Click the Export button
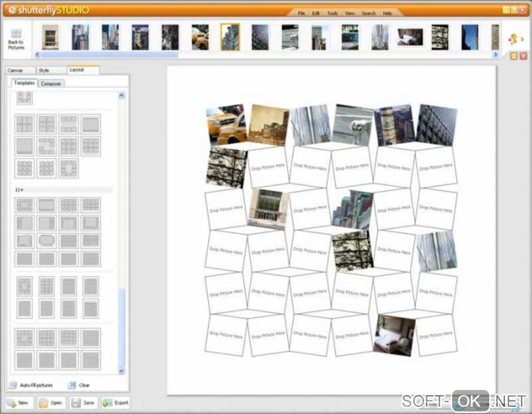532x414 pixels. point(116,403)
